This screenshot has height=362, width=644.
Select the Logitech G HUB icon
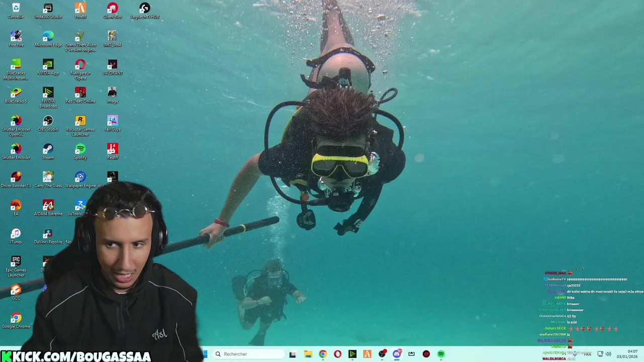[x=144, y=11]
